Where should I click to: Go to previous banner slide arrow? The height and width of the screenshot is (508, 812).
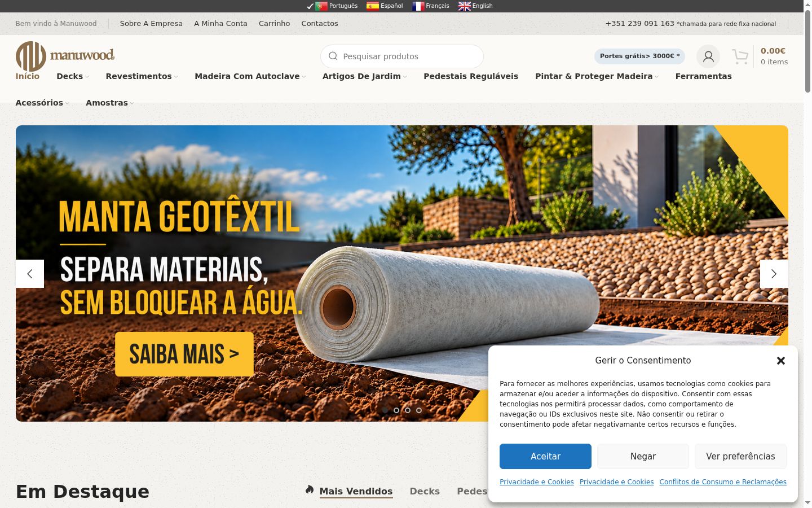tap(30, 274)
